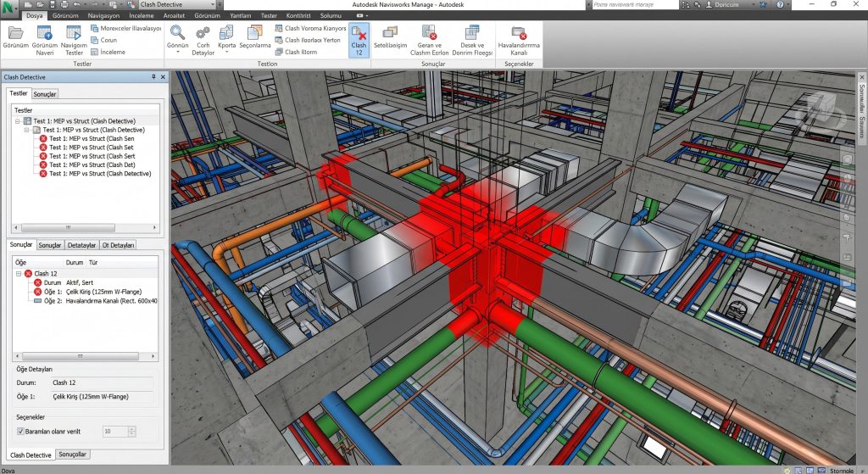
Task: Click the tolerance spinner arrows beside 10
Action: pyautogui.click(x=131, y=432)
